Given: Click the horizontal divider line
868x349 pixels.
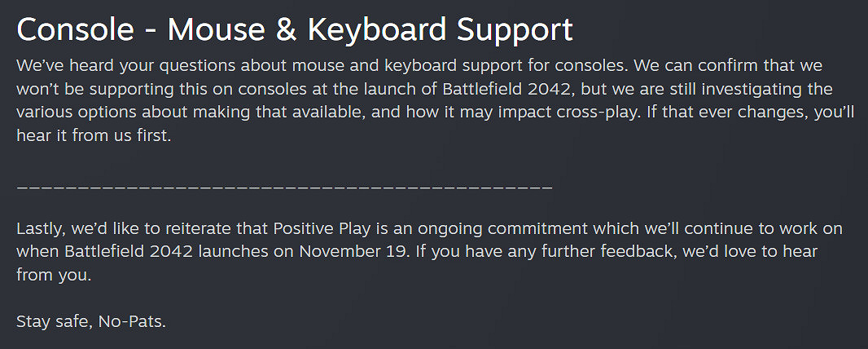Looking at the screenshot, I should [284, 188].
